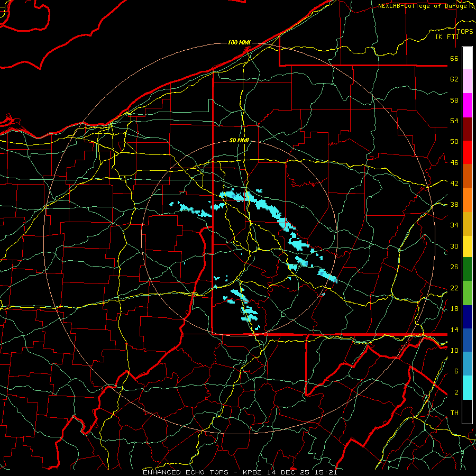The height and width of the screenshot is (476, 476).
Task: Select the "[K FT]" units label
Action: (447, 36)
